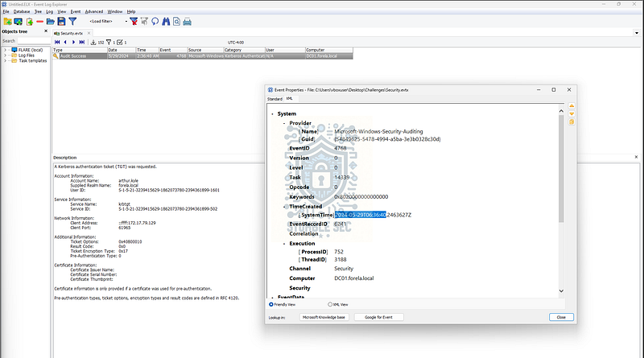This screenshot has width=644, height=358.
Task: Open the Help menu
Action: pos(131,11)
